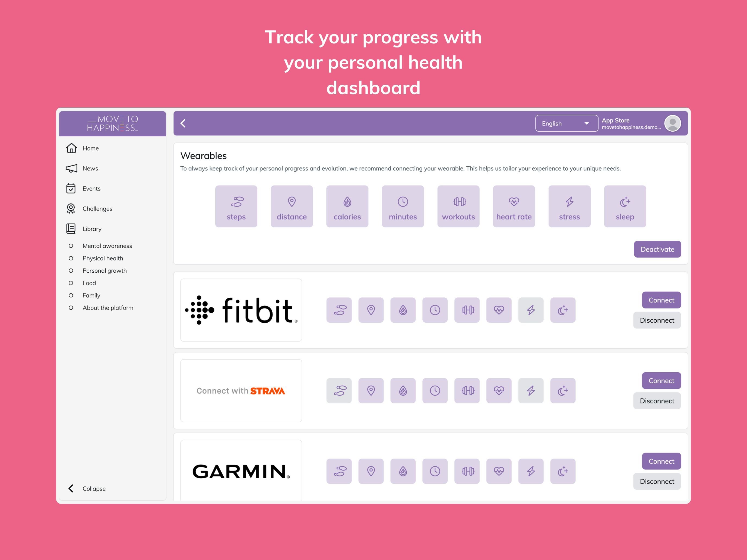Select the stress metric tile
This screenshot has width=747, height=560.
[569, 206]
